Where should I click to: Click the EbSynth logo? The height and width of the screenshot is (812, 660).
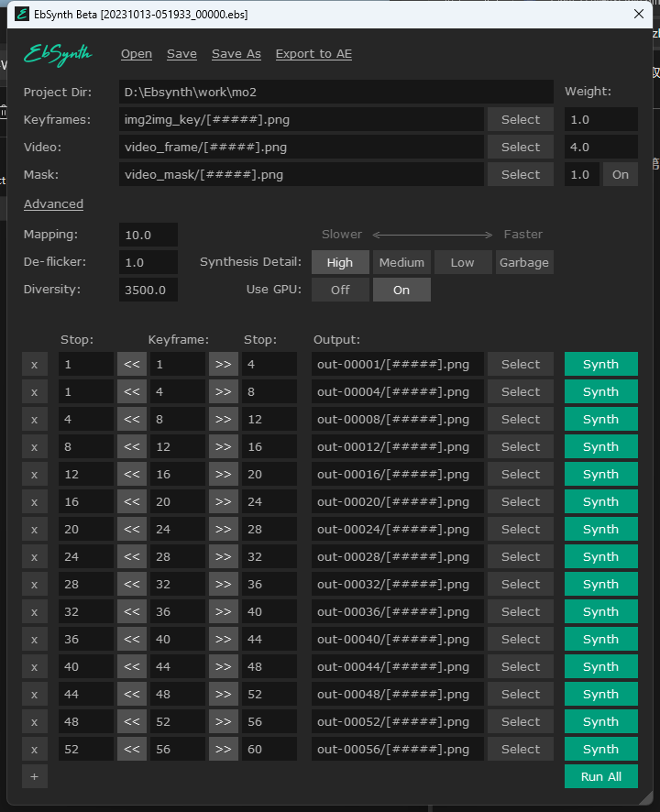click(58, 54)
